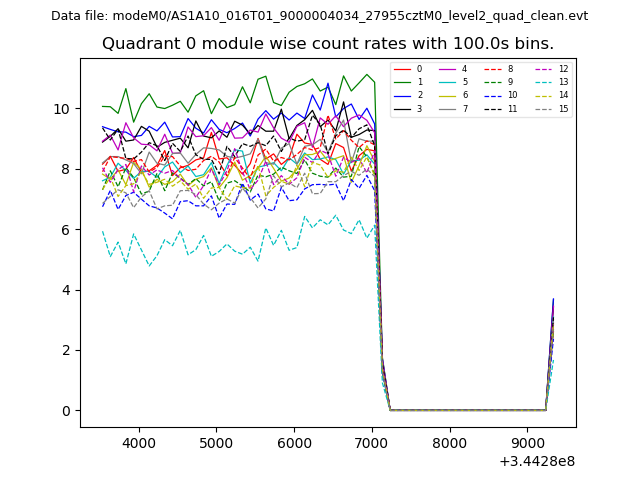Click the x-axis offset text +3.4428e8
This screenshot has height=480, width=640.
pyautogui.click(x=537, y=461)
